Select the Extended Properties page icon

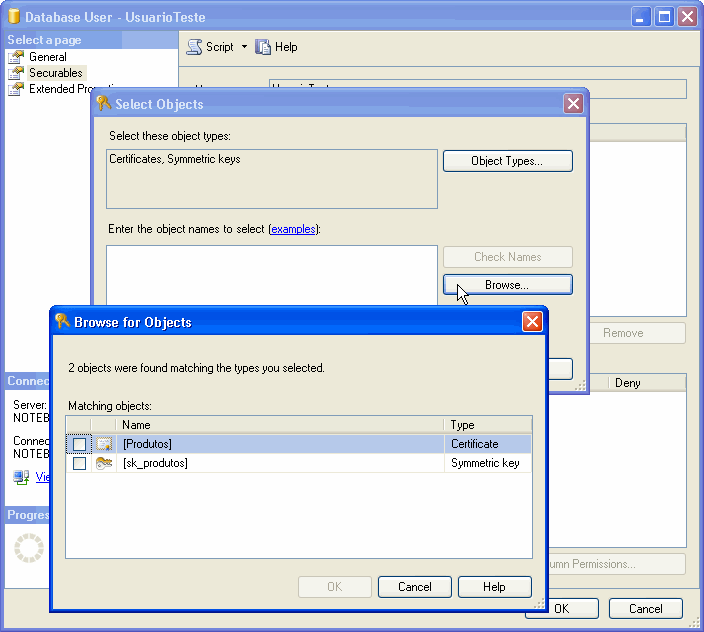tap(16, 89)
